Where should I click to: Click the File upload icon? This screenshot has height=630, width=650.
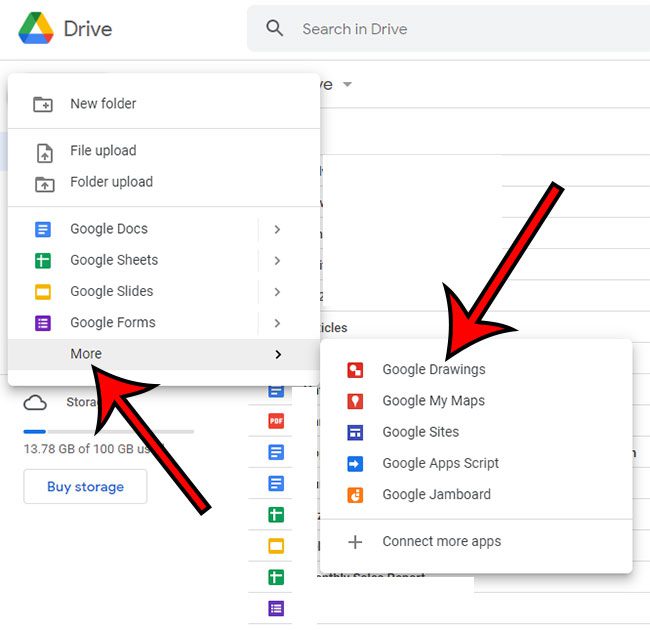[44, 153]
